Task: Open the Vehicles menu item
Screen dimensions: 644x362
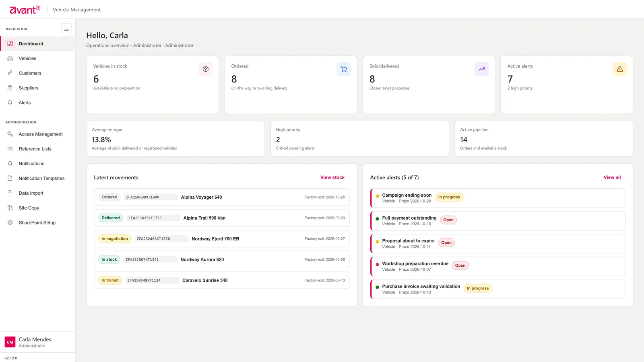Action: point(37,58)
